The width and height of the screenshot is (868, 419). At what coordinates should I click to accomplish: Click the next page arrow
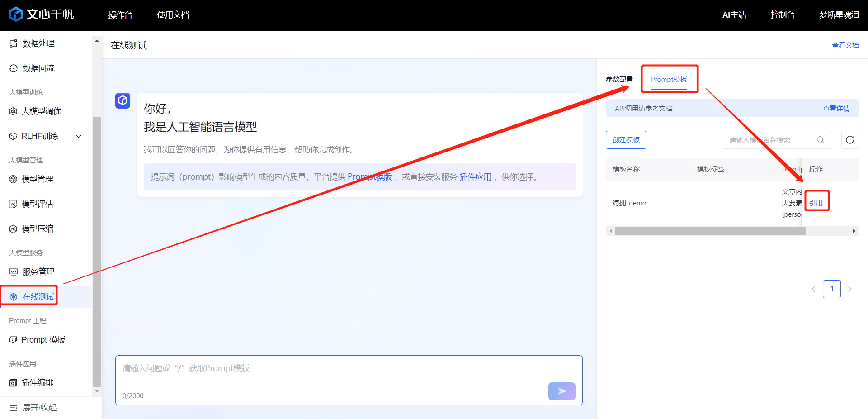[x=850, y=289]
